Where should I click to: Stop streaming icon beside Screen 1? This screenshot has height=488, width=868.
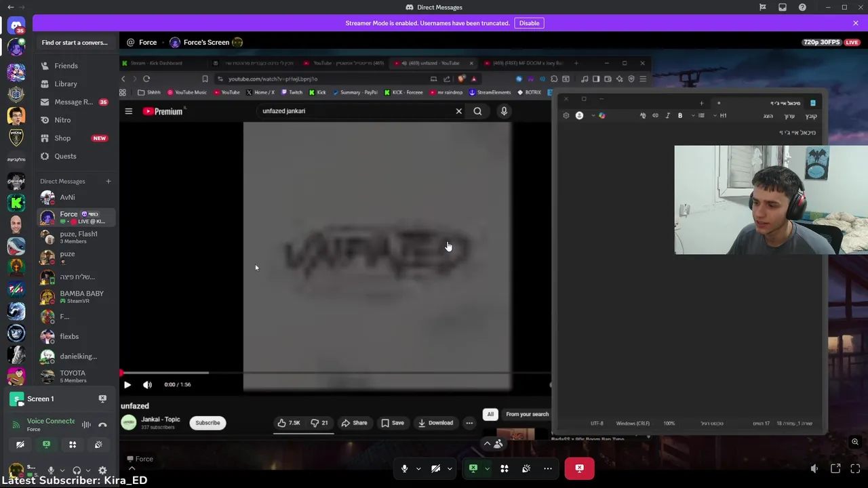[x=102, y=399]
